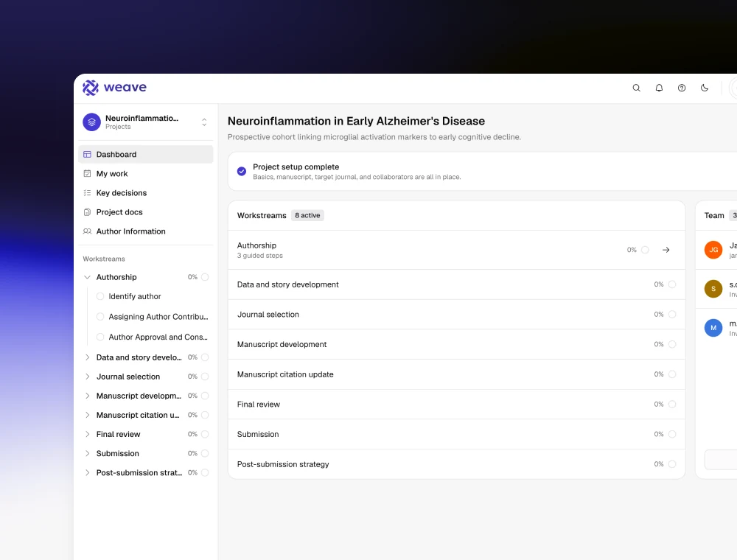Click the M blue avatar
The height and width of the screenshot is (560, 737).
coord(713,328)
